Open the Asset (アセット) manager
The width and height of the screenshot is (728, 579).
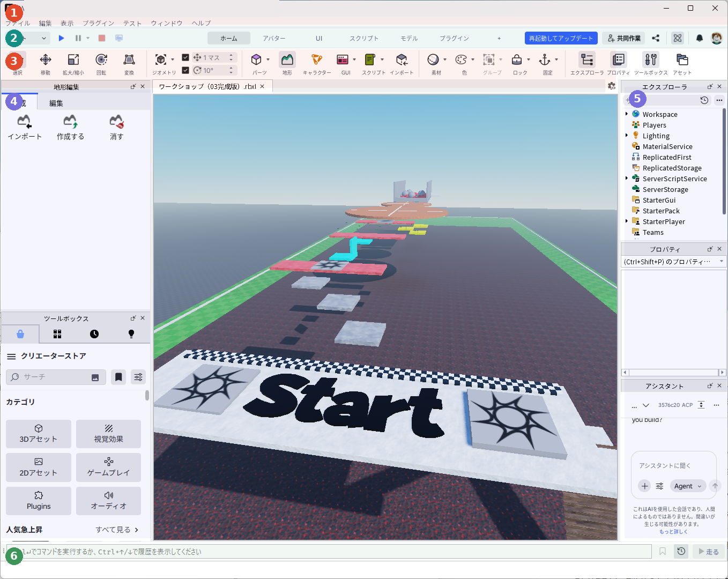click(x=682, y=64)
